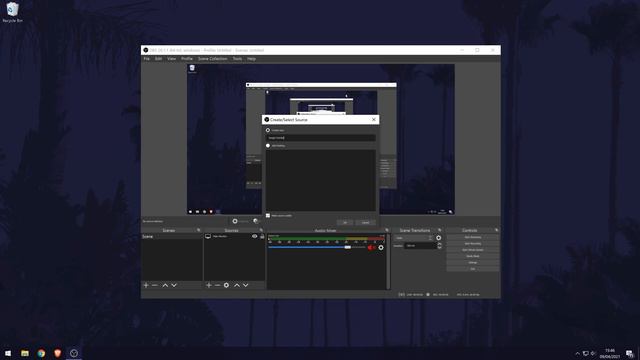The image size is (640, 360).
Task: Pop out the Scene Transitions dock
Action: 440,230
